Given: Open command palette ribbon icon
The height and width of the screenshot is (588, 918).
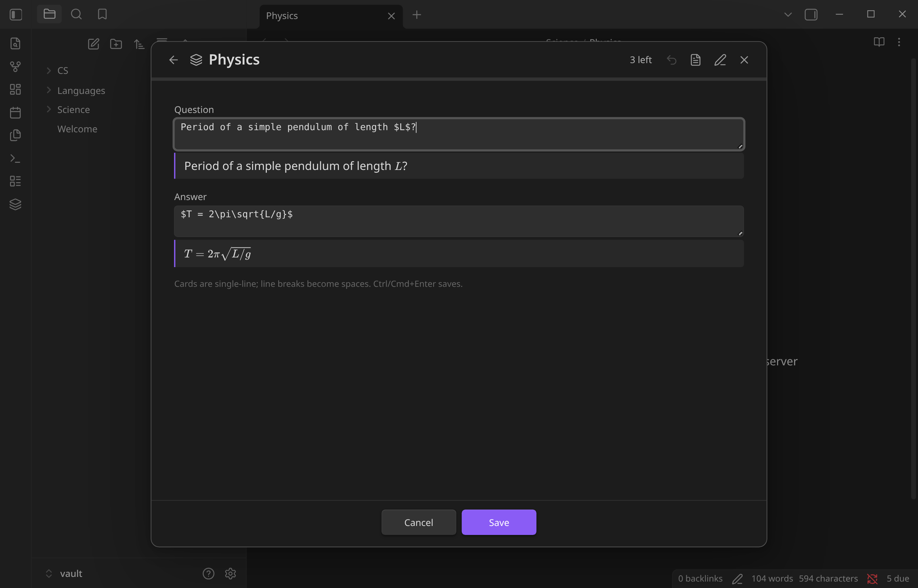Looking at the screenshot, I should click(15, 158).
